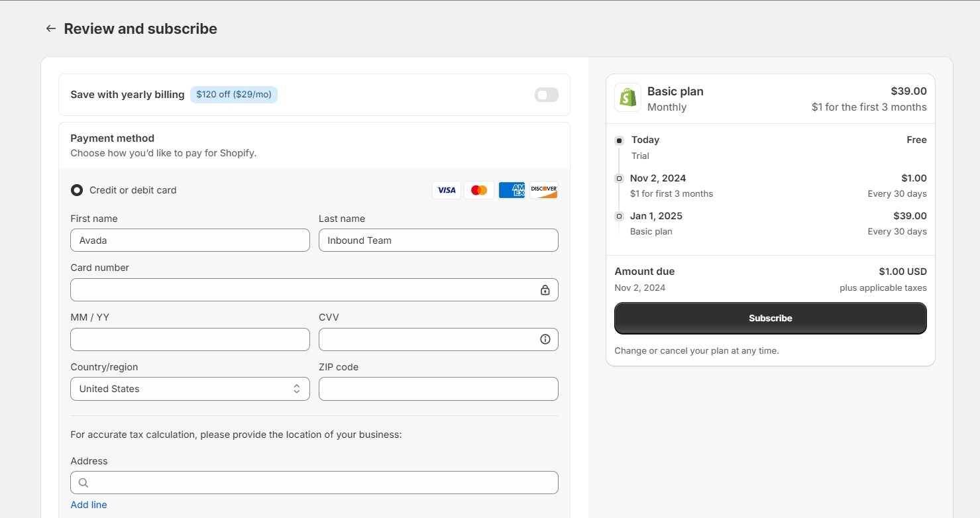Click the Last name field with Inbound Team
Image resolution: width=980 pixels, height=518 pixels.
tap(439, 240)
